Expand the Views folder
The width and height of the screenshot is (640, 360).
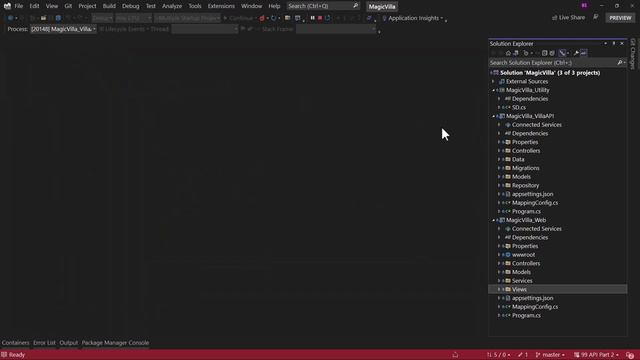pyautogui.click(x=499, y=289)
